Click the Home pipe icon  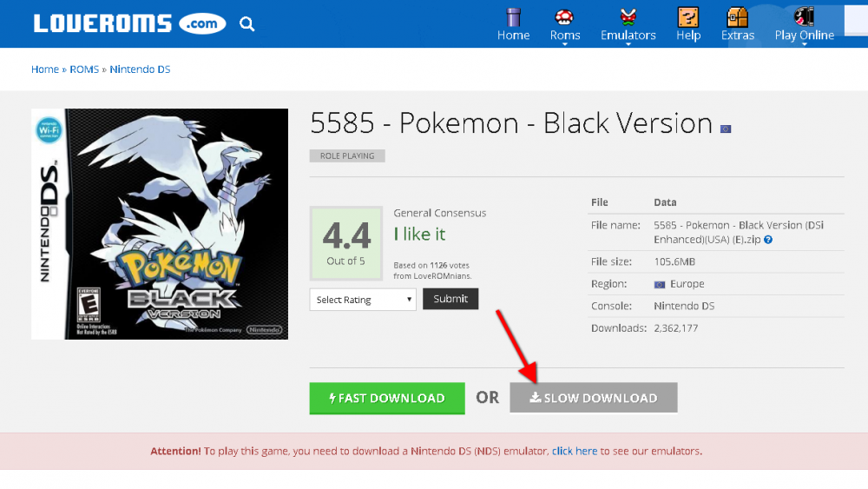click(513, 17)
